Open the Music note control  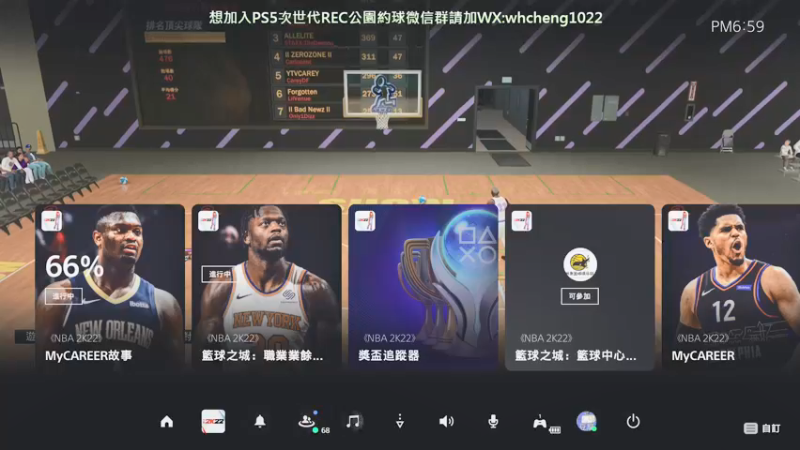(353, 421)
